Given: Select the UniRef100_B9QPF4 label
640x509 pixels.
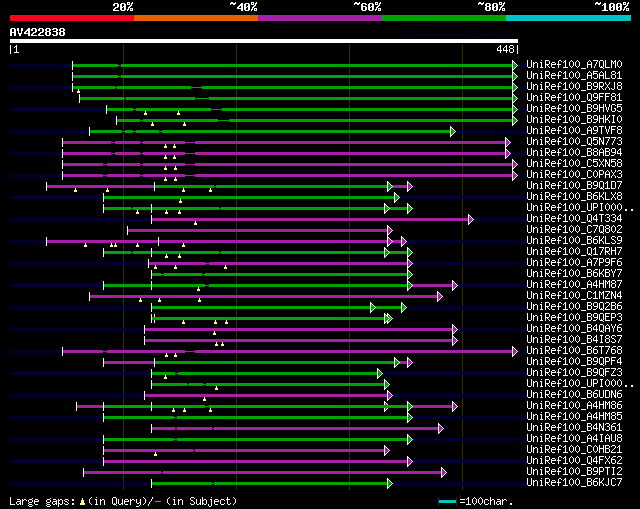Looking at the screenshot, I should tap(574, 362).
